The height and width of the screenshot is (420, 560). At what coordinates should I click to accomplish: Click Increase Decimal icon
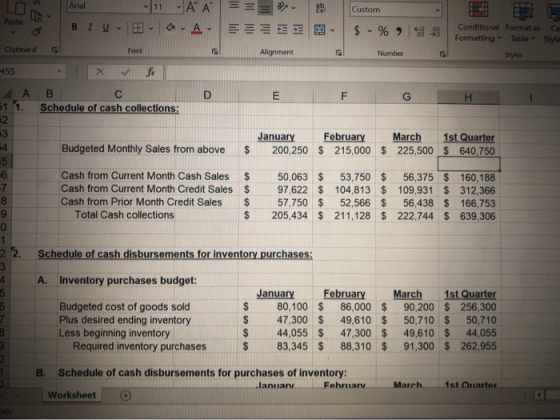tap(419, 32)
